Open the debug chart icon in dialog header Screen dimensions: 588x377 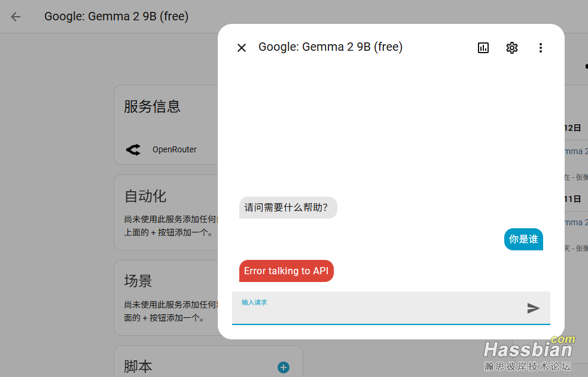point(483,48)
